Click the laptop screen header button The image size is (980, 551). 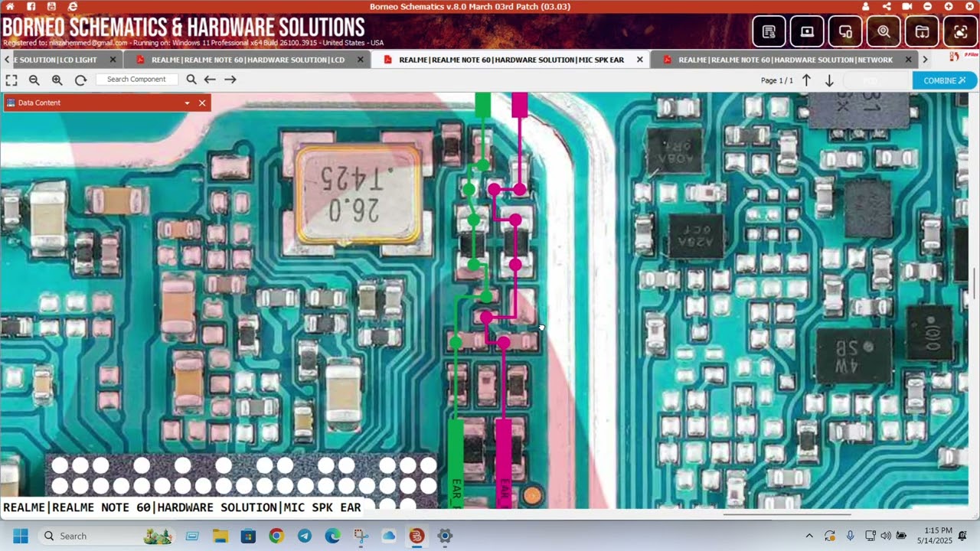point(807,31)
